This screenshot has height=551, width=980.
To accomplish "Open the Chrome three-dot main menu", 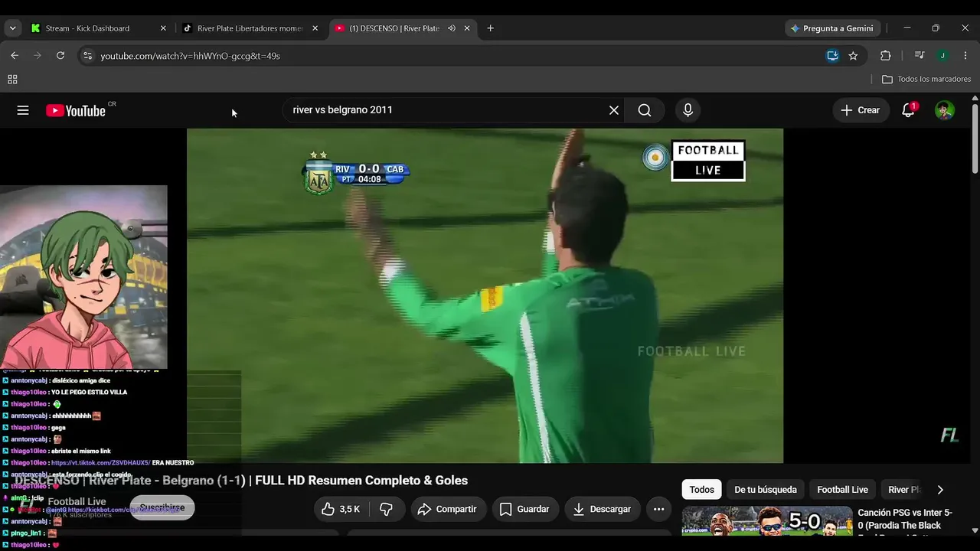I will [x=965, y=56].
